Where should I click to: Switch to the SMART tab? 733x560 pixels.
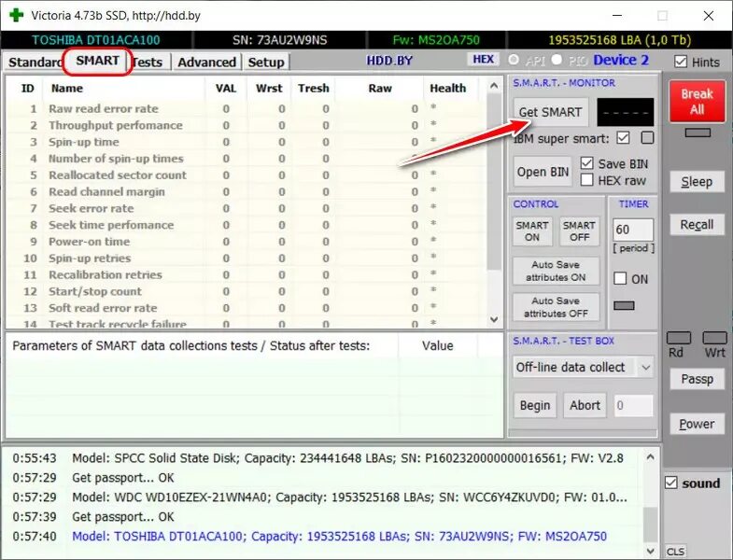coord(98,61)
